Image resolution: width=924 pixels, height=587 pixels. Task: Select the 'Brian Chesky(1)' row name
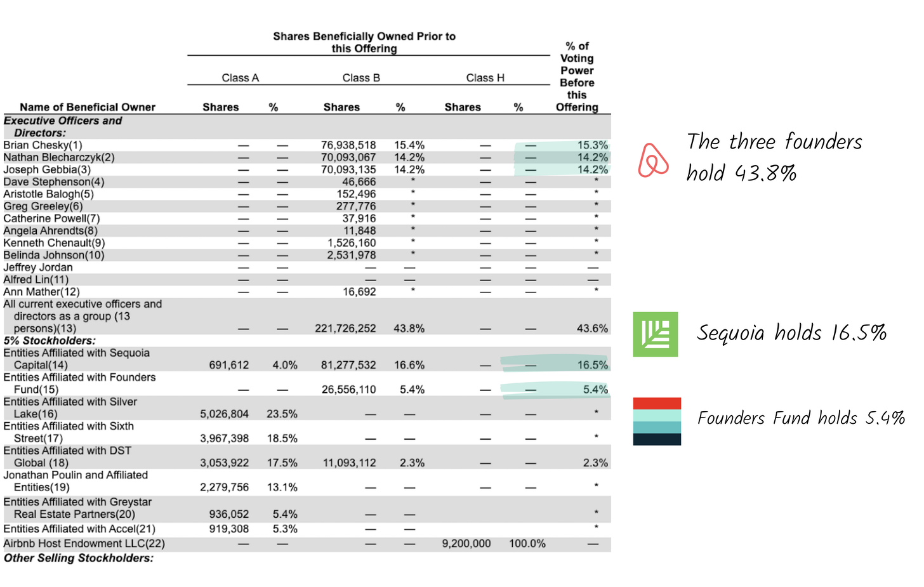tap(43, 145)
